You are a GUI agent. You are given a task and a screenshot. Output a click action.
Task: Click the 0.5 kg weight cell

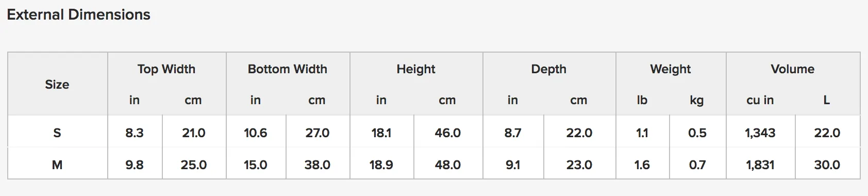[x=697, y=133]
